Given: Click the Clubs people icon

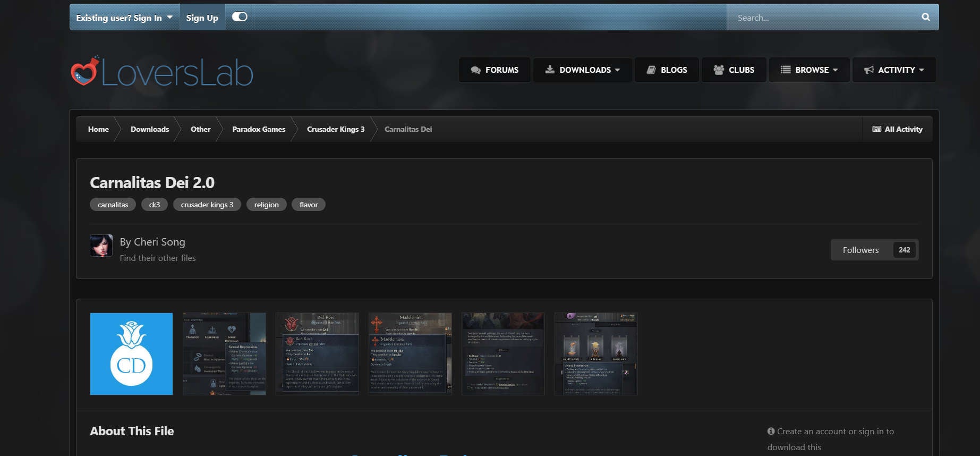Looking at the screenshot, I should click(719, 70).
